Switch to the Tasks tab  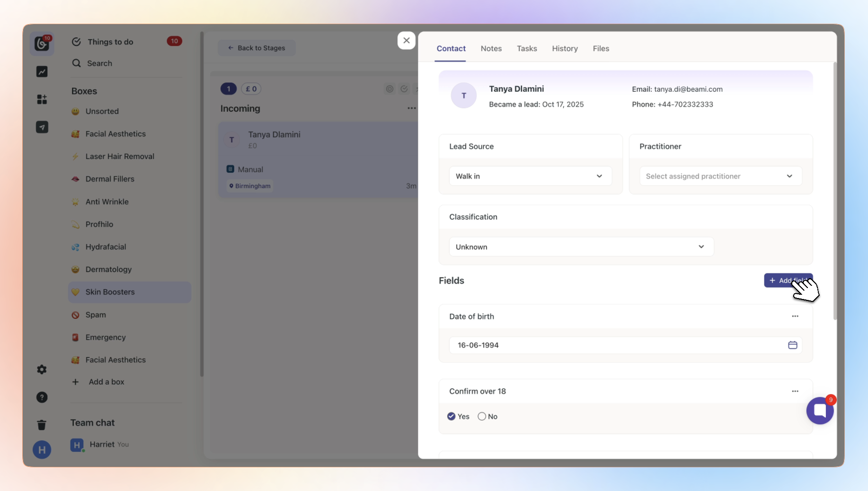pos(527,48)
